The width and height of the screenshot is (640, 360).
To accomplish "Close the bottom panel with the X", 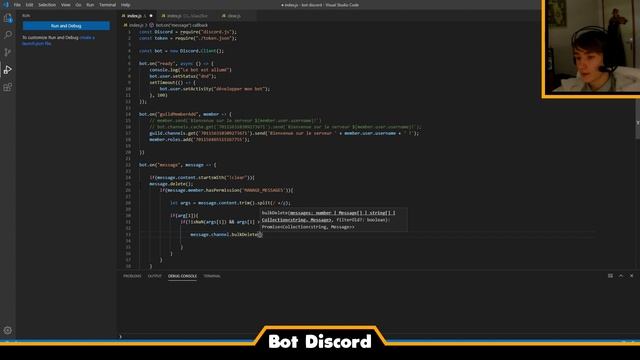I will click(631, 276).
